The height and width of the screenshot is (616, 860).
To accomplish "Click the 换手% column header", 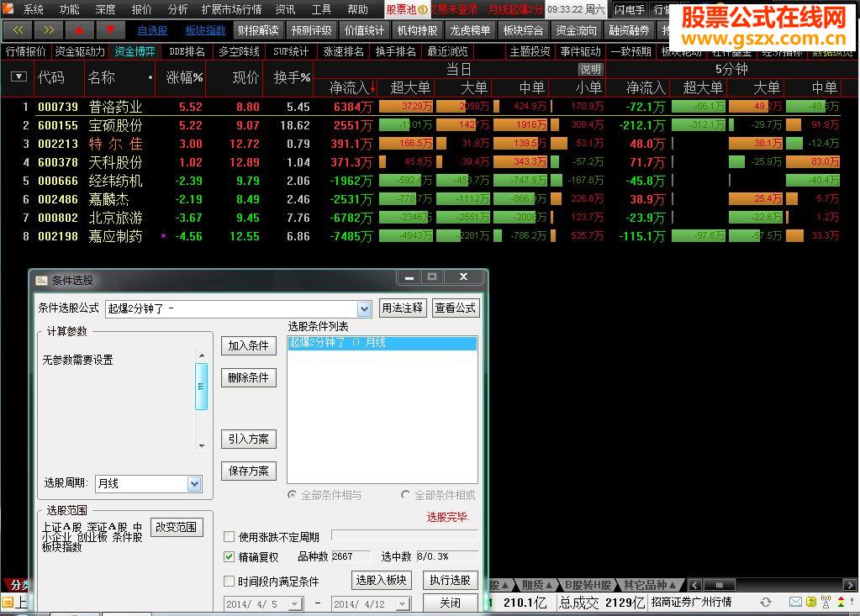I will point(292,78).
